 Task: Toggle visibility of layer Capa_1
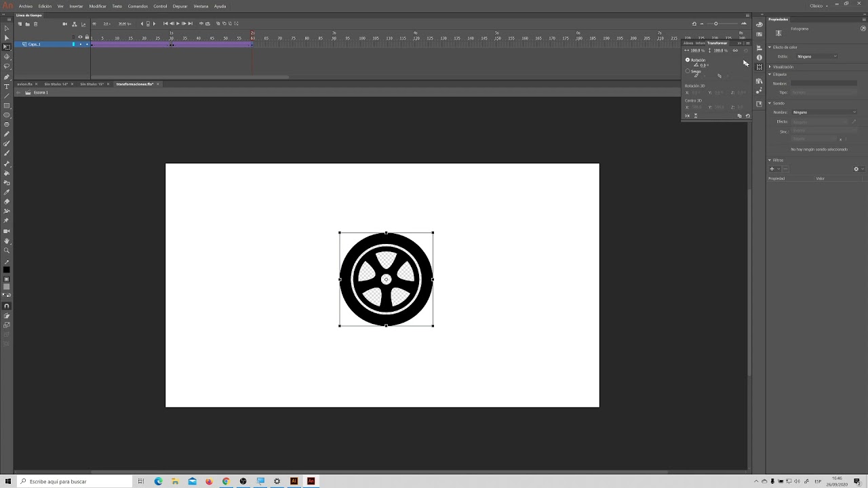pos(80,44)
